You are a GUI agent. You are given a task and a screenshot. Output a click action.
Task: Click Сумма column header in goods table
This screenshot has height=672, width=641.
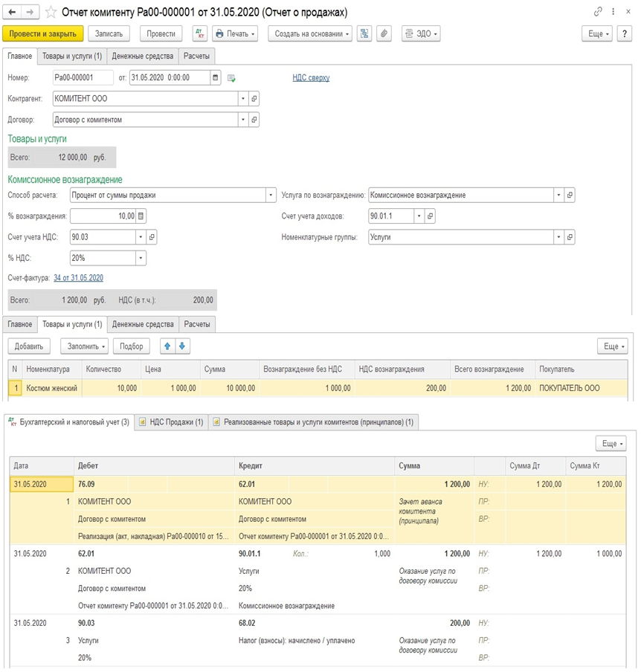pyautogui.click(x=230, y=369)
